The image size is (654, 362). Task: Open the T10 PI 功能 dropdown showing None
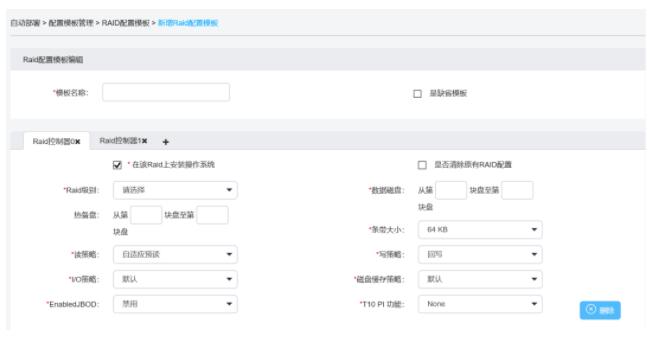tap(480, 304)
